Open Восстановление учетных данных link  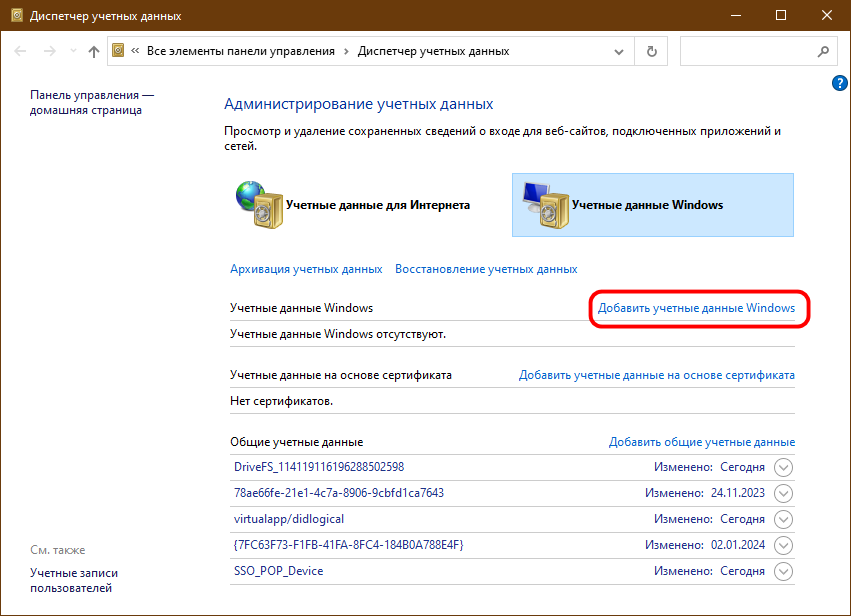pos(486,269)
